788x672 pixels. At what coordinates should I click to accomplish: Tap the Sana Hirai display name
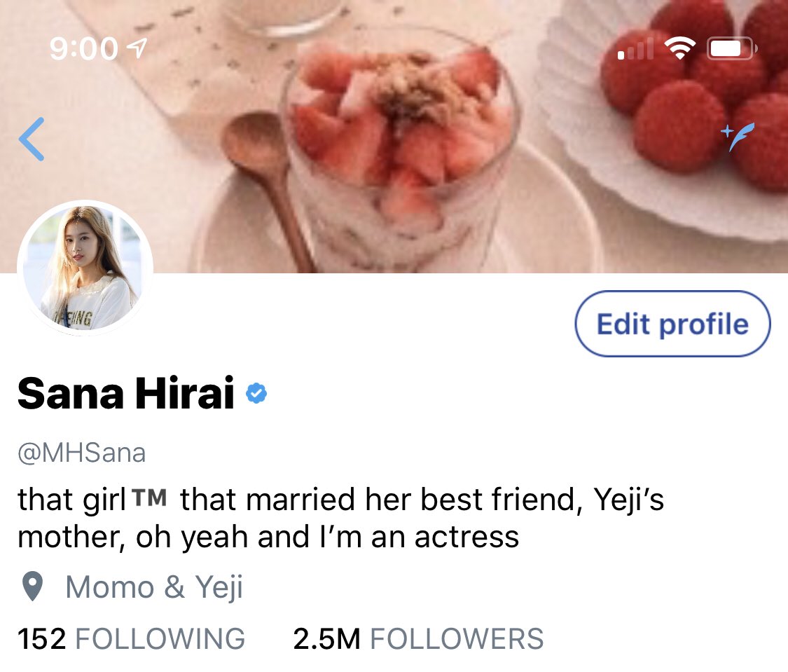(125, 394)
